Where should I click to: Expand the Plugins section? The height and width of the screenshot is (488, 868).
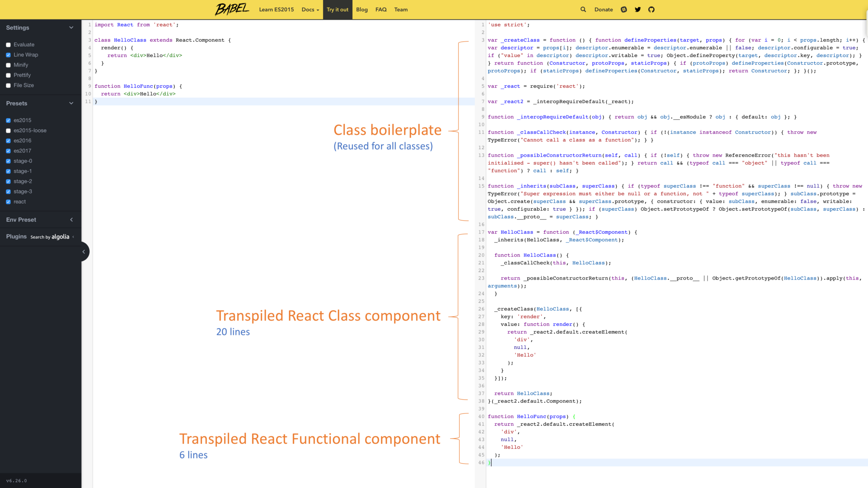click(73, 237)
